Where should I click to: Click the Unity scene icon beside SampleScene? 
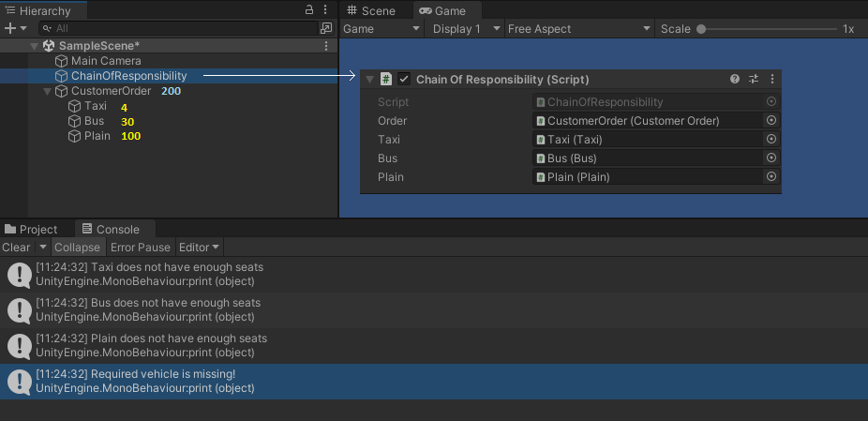click(x=49, y=46)
